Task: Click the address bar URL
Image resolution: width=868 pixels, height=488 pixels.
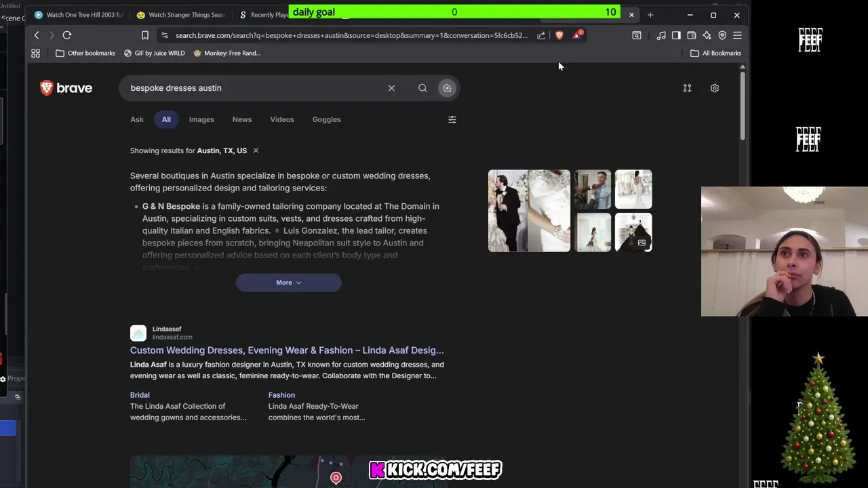Action: 351,35
